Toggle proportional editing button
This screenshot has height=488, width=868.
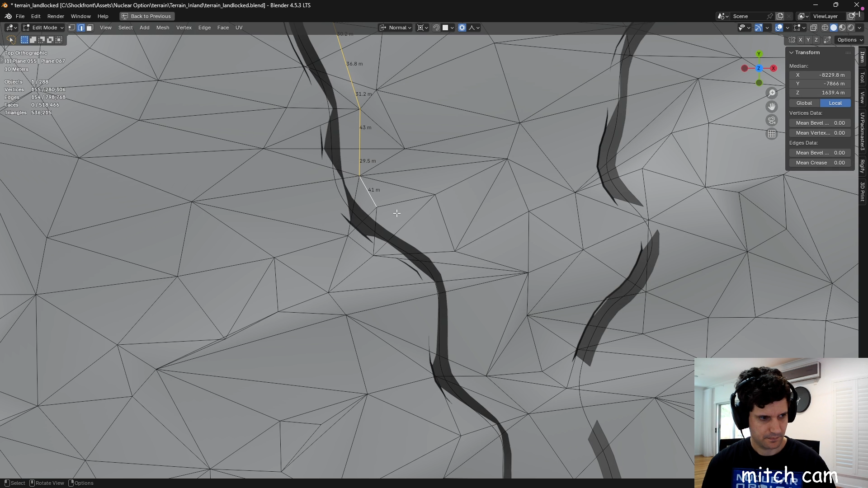(462, 28)
